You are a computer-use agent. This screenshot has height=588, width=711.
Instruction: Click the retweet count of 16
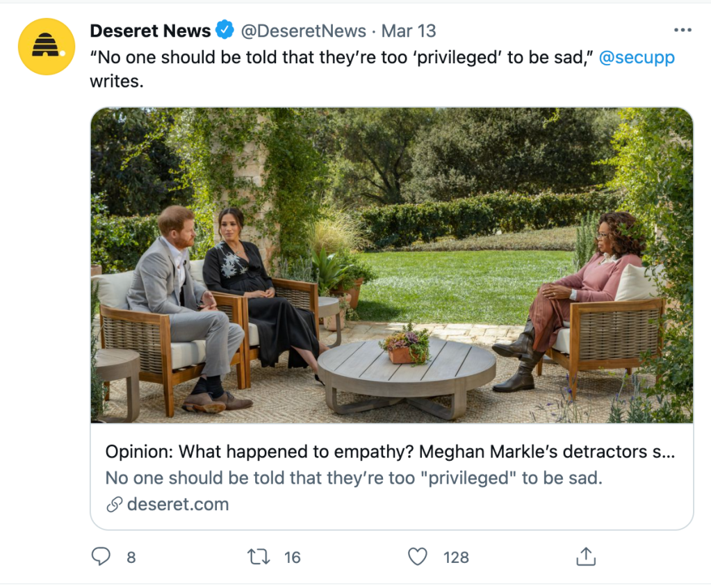293,557
